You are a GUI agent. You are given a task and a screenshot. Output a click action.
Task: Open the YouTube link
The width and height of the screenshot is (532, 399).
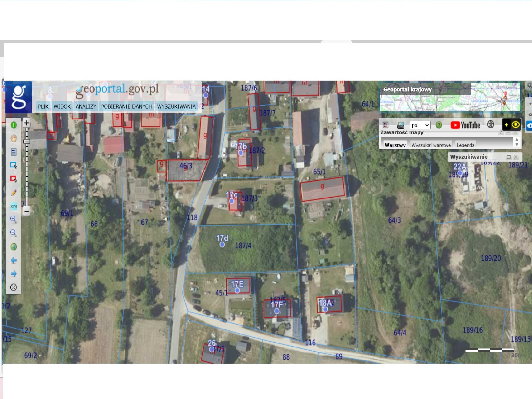[465, 125]
